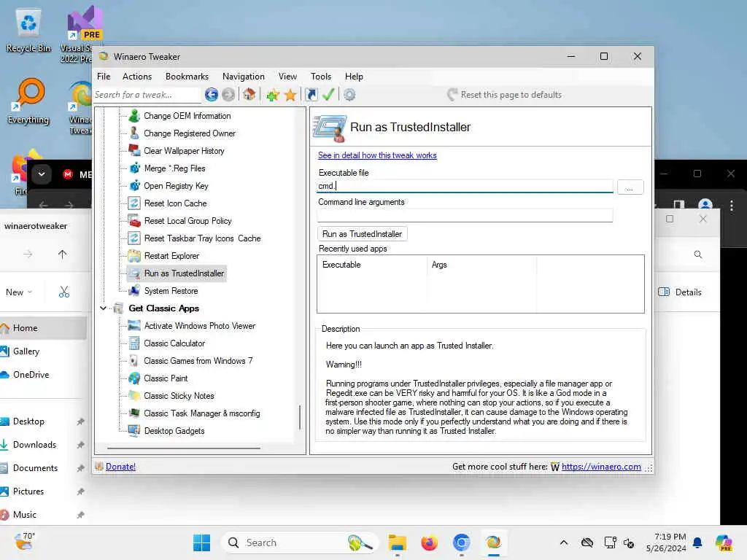
Task: Open File Explorer from the taskbar
Action: click(398, 542)
